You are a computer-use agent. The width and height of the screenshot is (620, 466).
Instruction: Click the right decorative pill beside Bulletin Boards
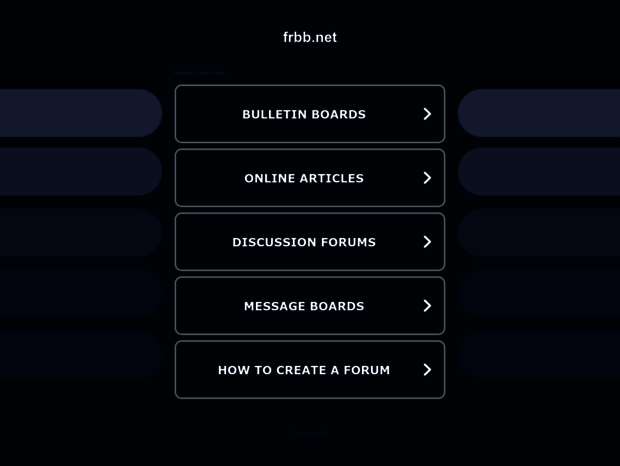pyautogui.click(x=540, y=113)
